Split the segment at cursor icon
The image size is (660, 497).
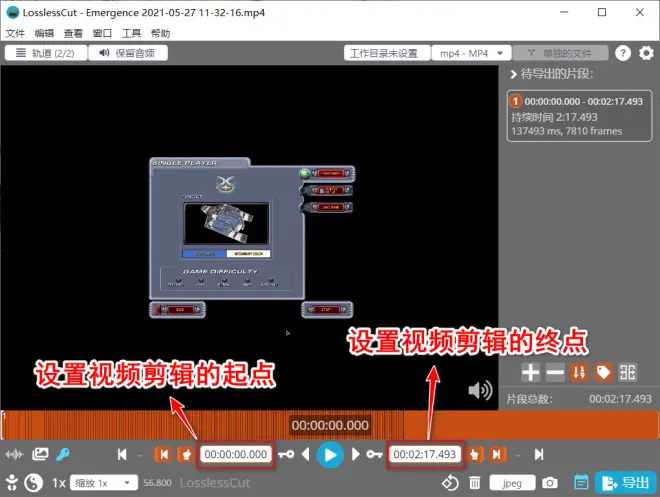tap(628, 372)
